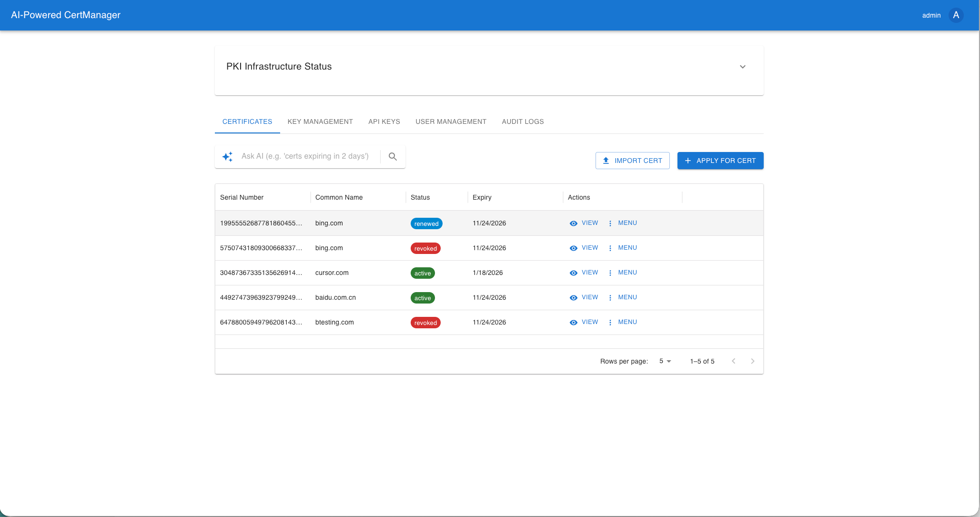Expand PKI Infrastructure Status panel
Screen dimensions: 980x517
pyautogui.click(x=742, y=67)
